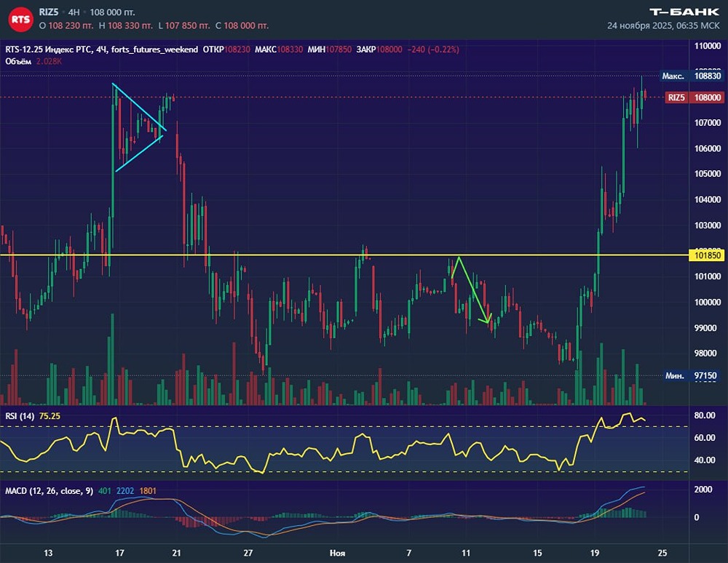The height and width of the screenshot is (563, 728).
Task: Click the red RTS logo icon
Action: tap(21, 19)
